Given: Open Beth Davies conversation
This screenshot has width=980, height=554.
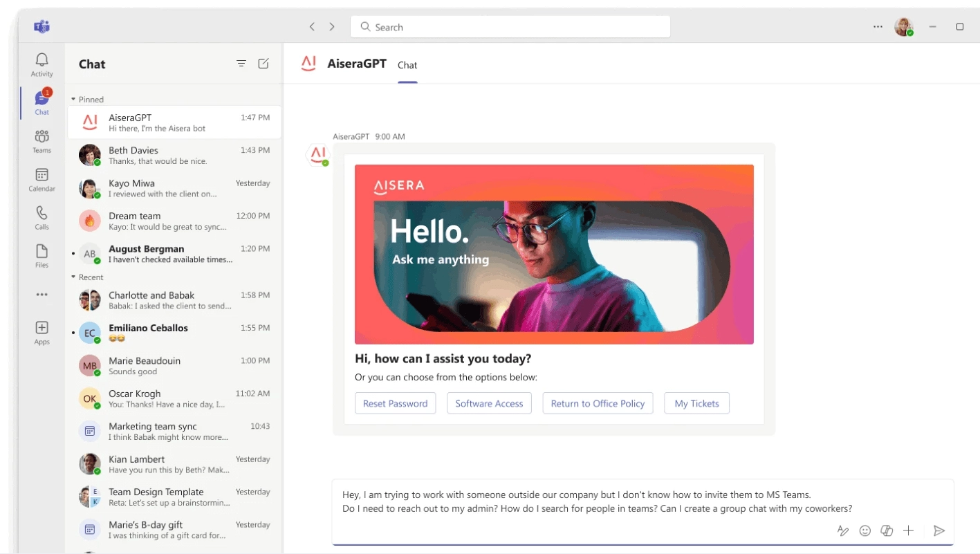Looking at the screenshot, I should click(174, 155).
